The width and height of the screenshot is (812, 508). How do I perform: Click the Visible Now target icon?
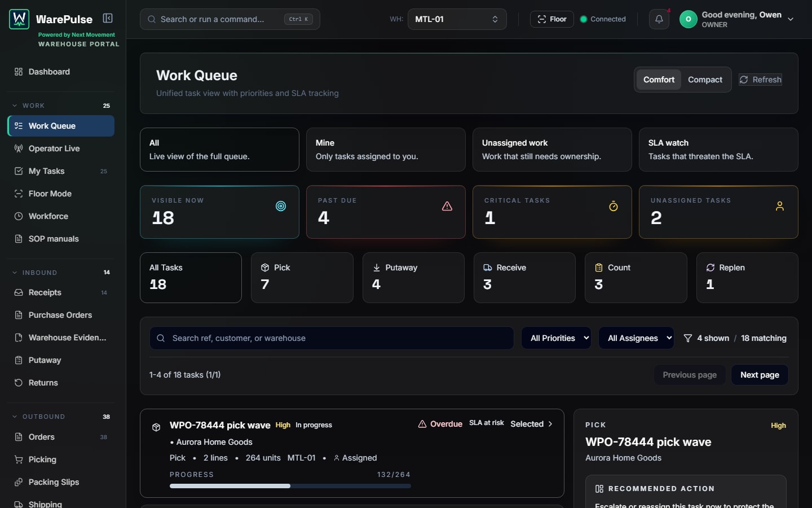(281, 206)
